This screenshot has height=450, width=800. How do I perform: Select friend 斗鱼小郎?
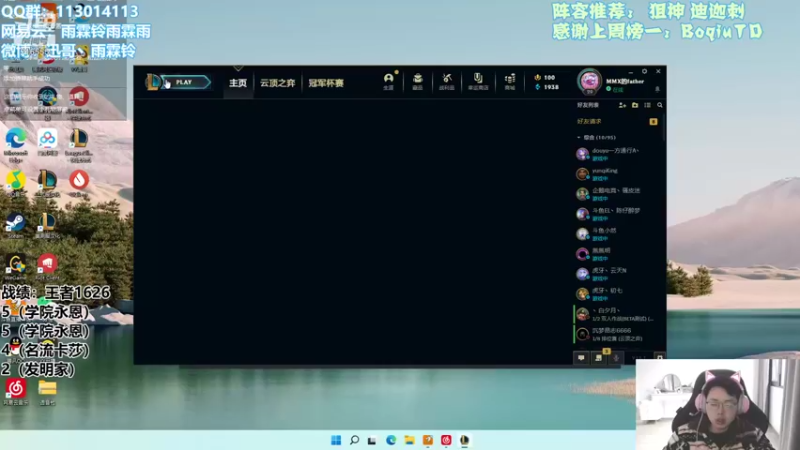617,234
